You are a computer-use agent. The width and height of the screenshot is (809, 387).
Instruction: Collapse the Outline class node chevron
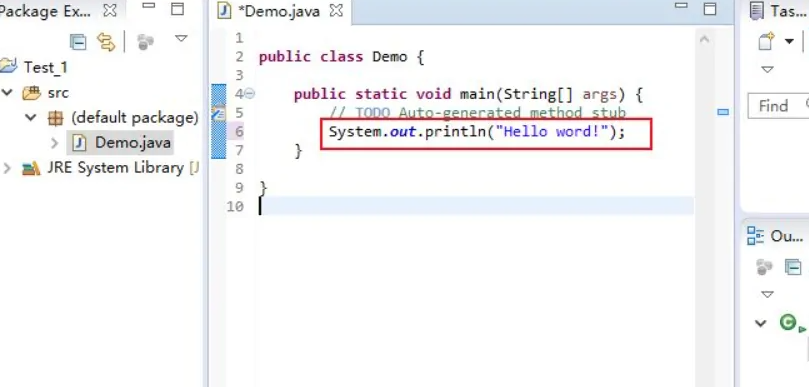(x=761, y=323)
